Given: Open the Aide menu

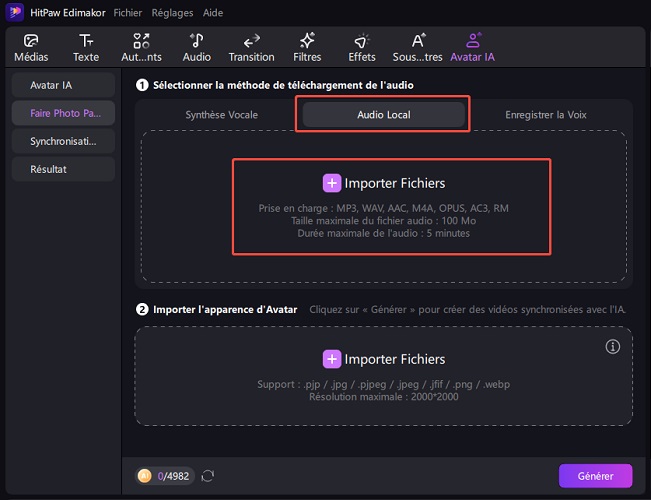Looking at the screenshot, I should (213, 13).
